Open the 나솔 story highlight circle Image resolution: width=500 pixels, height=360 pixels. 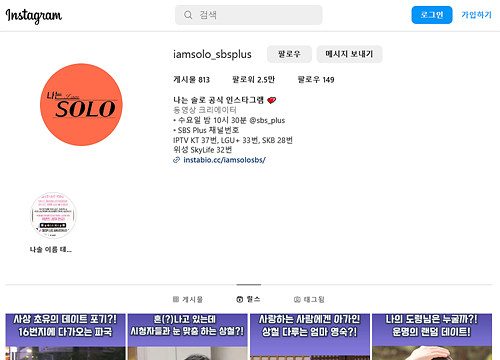53,215
